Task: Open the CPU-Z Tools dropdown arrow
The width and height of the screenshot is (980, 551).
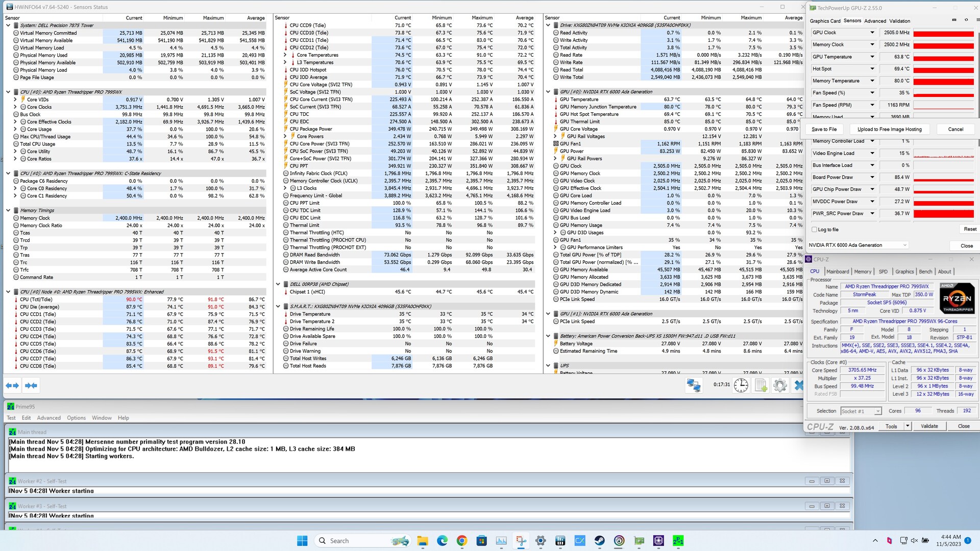Action: click(908, 426)
